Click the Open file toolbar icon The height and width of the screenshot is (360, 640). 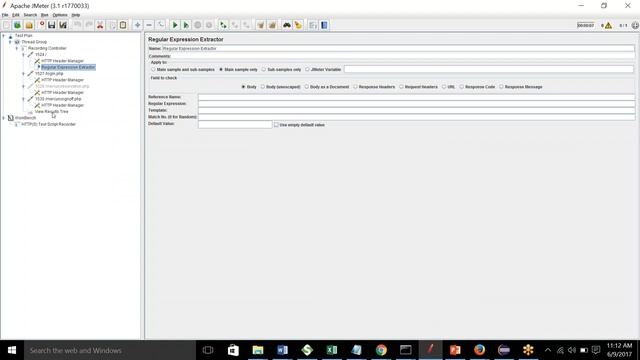29,25
